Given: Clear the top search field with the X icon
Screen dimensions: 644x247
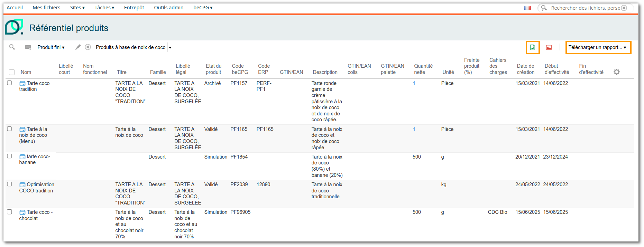Looking at the screenshot, I should [x=624, y=8].
